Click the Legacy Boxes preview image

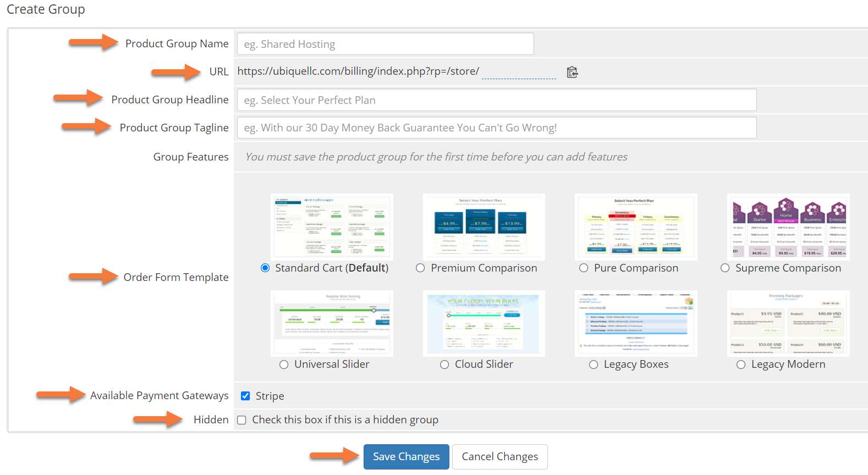coord(635,323)
